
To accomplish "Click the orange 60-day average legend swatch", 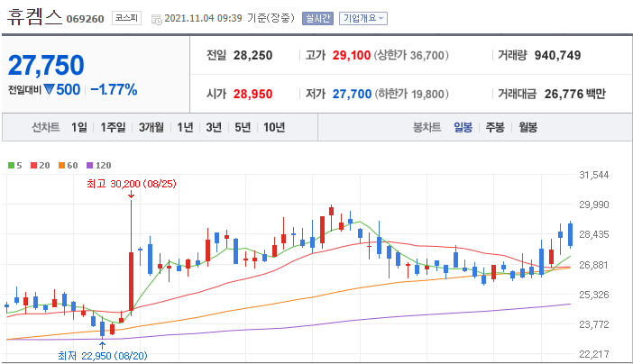I will coord(61,166).
